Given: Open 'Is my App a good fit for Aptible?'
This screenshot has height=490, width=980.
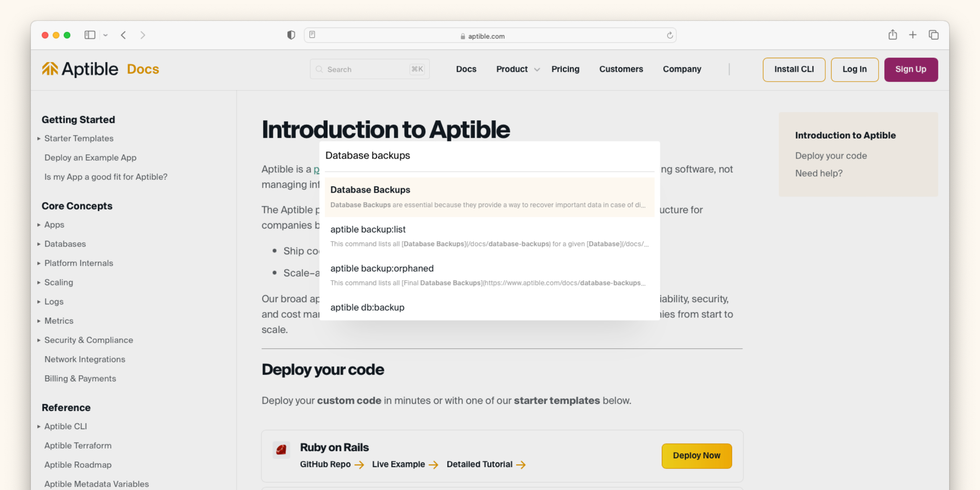Looking at the screenshot, I should (106, 177).
